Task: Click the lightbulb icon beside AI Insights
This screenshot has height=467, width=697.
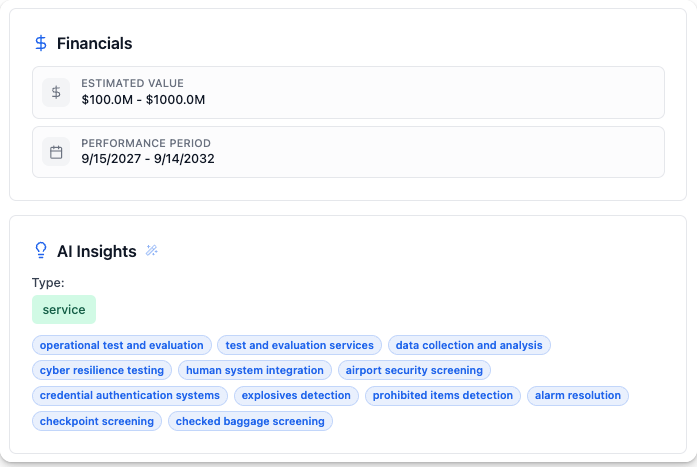Action: 41,250
